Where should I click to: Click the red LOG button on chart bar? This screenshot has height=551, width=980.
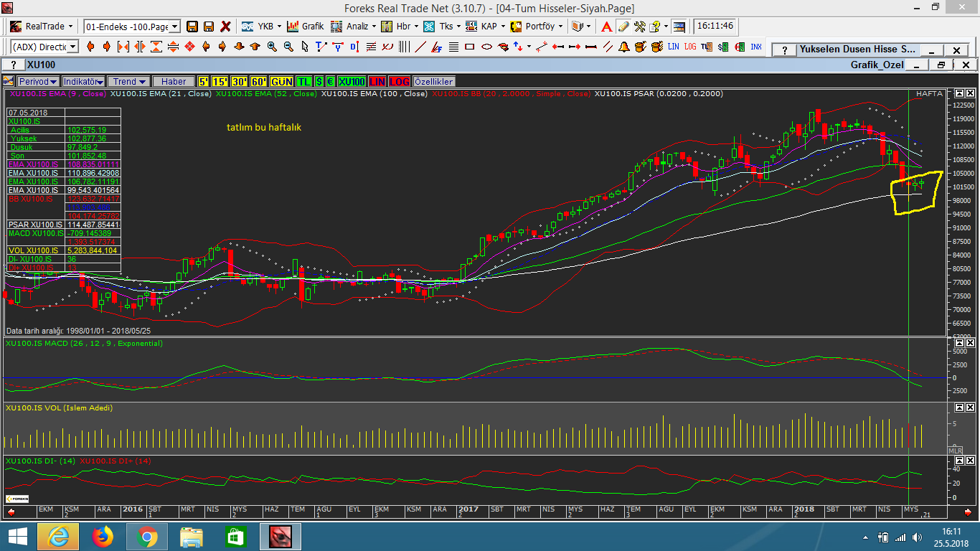[x=399, y=81]
